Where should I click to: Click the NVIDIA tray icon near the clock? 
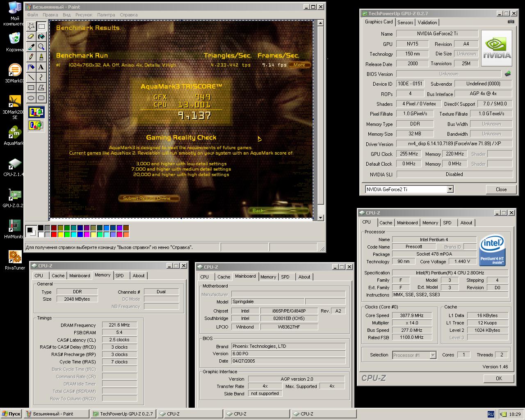pos(503,414)
